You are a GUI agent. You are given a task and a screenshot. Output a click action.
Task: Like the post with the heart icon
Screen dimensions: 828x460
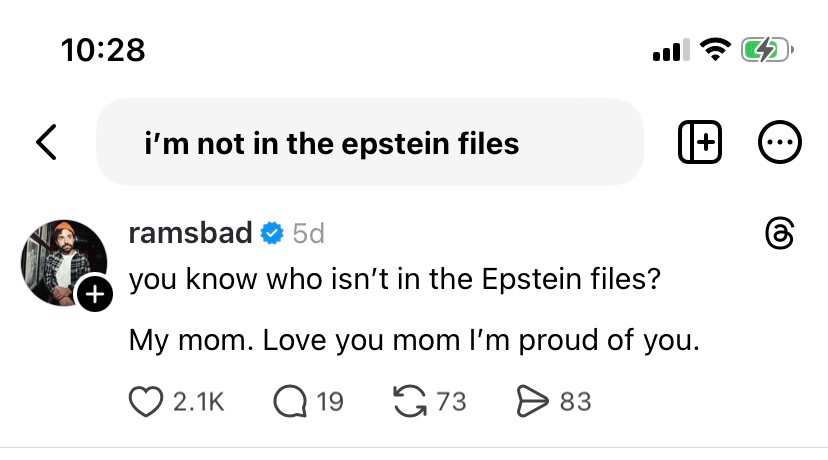(x=146, y=401)
